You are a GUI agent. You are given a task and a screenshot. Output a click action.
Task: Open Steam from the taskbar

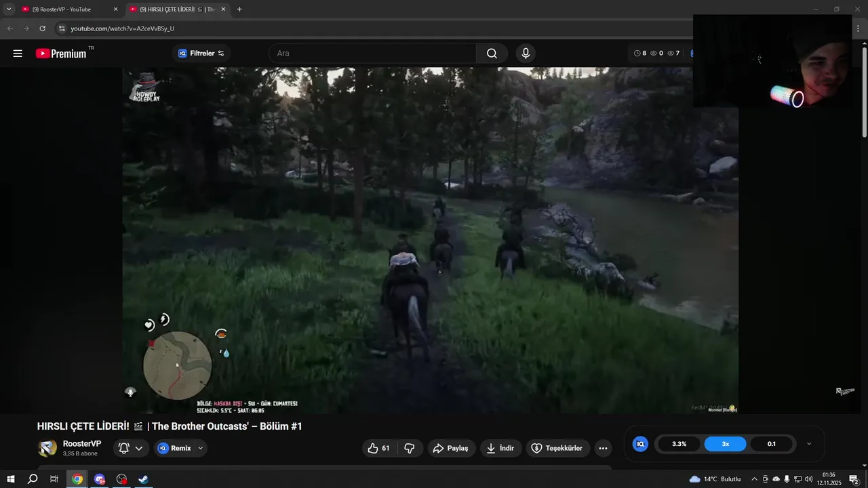143,479
